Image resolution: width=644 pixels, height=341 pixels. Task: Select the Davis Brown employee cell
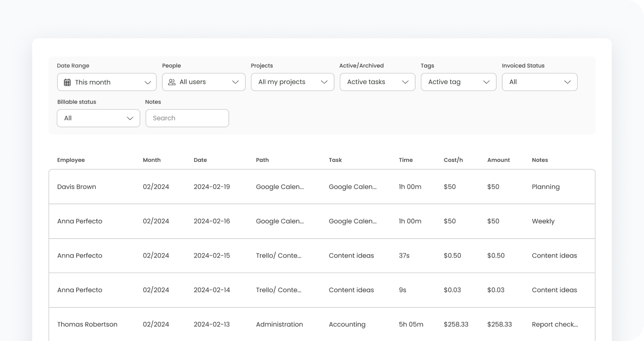[x=76, y=187]
